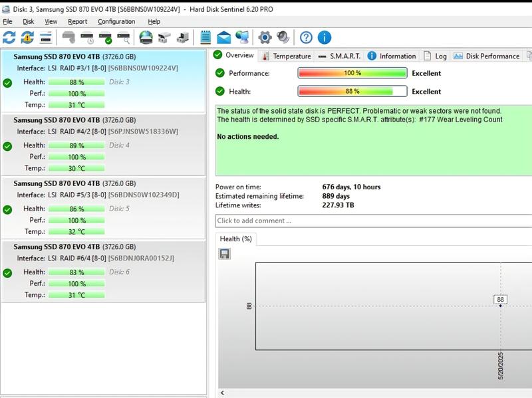Click the network computer globe icon
Screen dimensions: 532x398
tap(242, 37)
